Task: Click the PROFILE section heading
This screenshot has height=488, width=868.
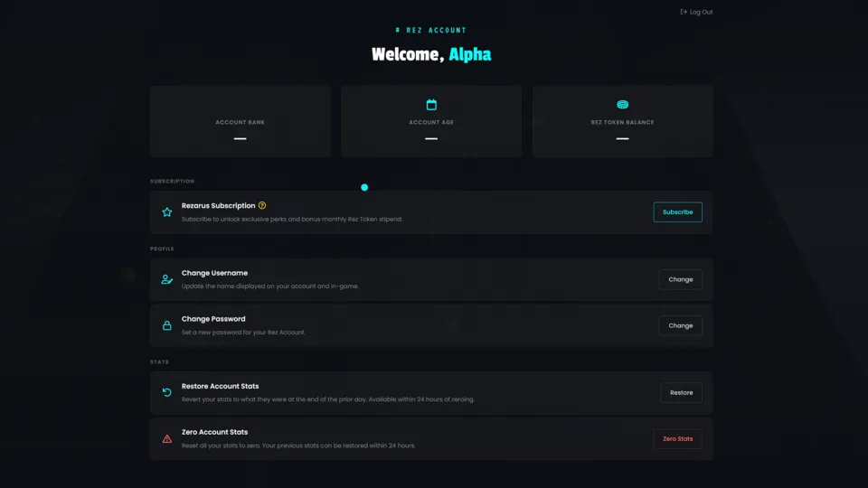Action: [x=162, y=249]
